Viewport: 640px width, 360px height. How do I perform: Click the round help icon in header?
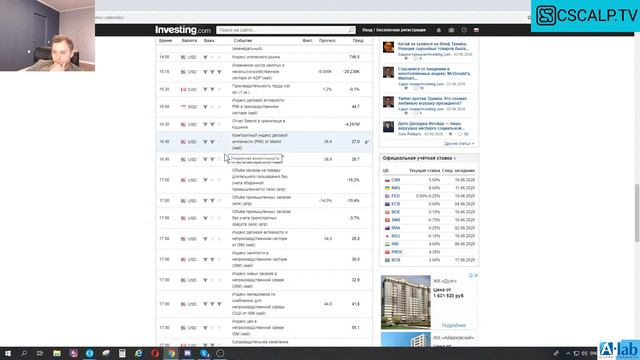[464, 30]
